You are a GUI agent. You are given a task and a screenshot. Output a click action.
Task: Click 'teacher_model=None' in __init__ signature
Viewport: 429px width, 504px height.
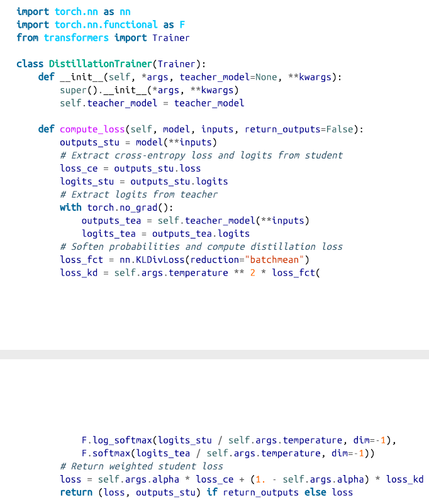click(228, 77)
